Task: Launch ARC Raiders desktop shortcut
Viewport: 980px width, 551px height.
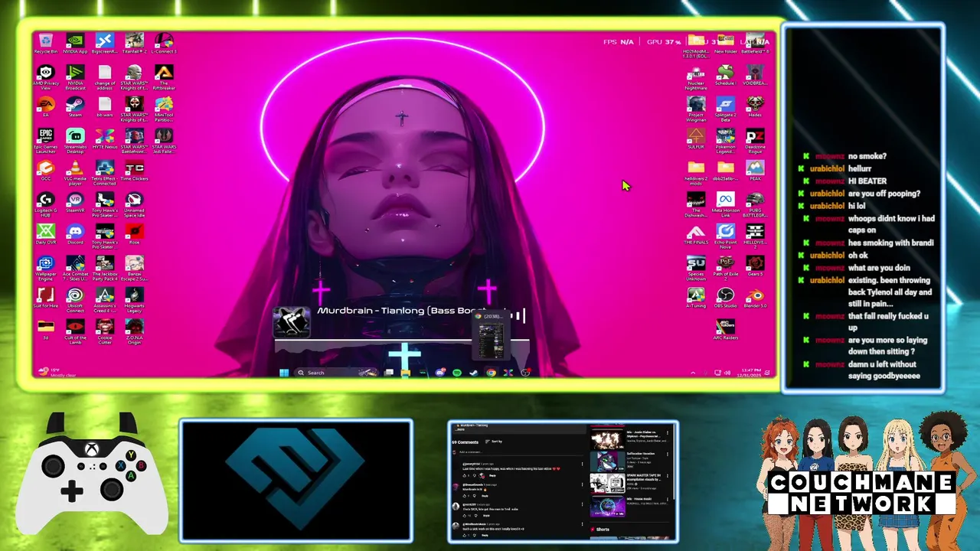Action: 725,330
